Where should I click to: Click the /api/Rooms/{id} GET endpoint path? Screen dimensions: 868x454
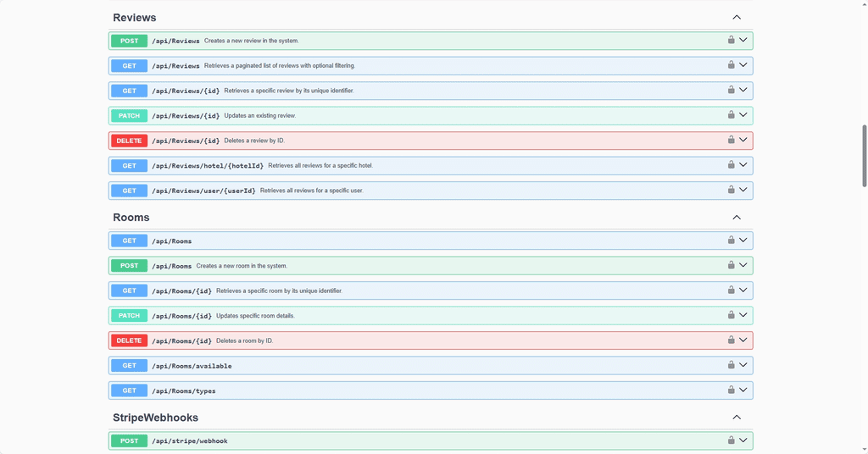[x=181, y=291]
